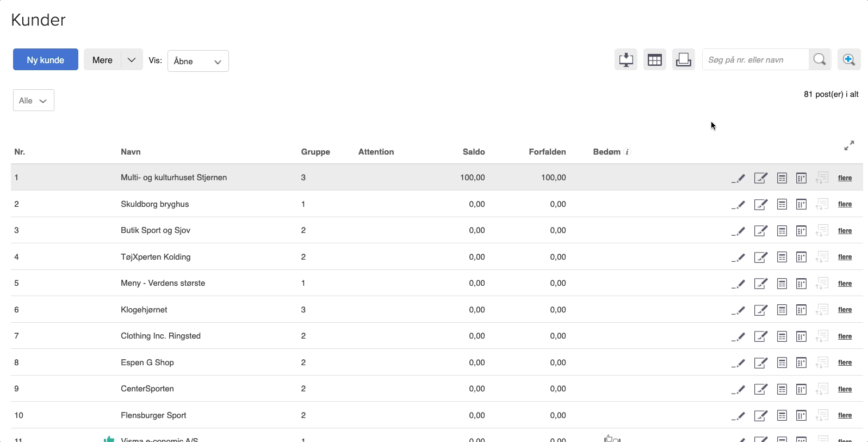The width and height of the screenshot is (868, 442).
Task: Click column report icon for Klogehjørnet row
Action: [801, 310]
